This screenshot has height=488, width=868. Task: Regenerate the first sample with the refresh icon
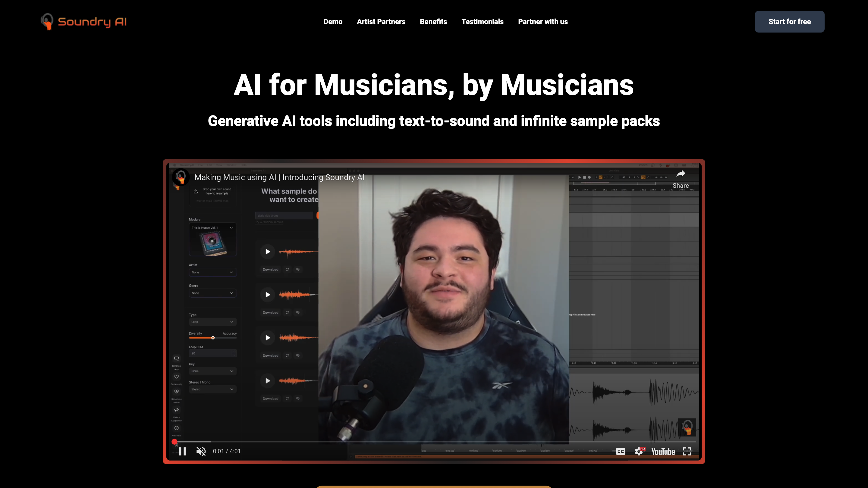(288, 269)
